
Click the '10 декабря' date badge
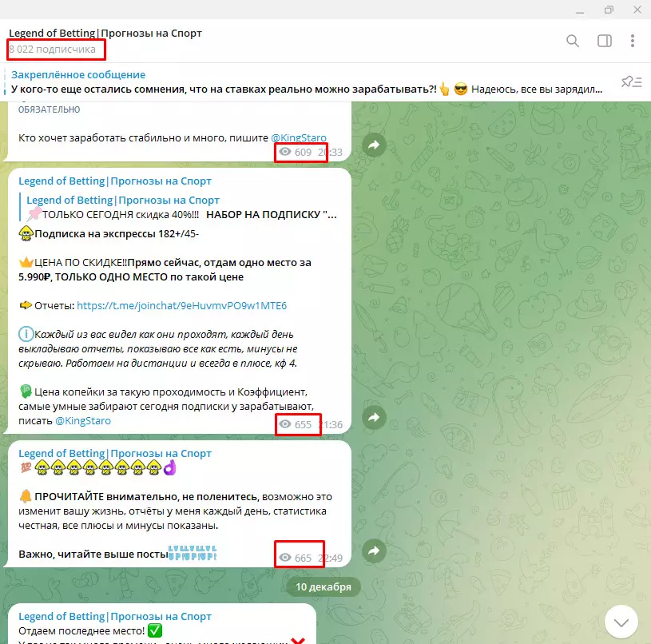(x=323, y=586)
